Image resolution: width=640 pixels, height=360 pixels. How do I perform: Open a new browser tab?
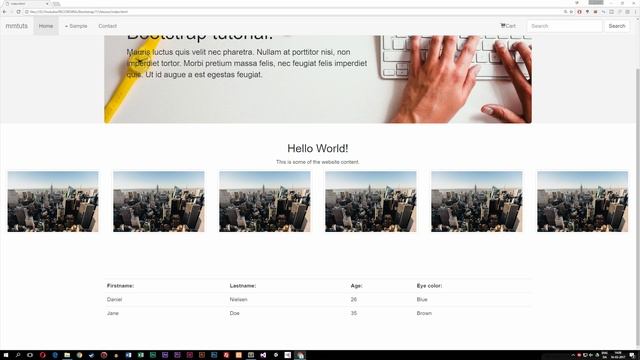(x=56, y=3)
